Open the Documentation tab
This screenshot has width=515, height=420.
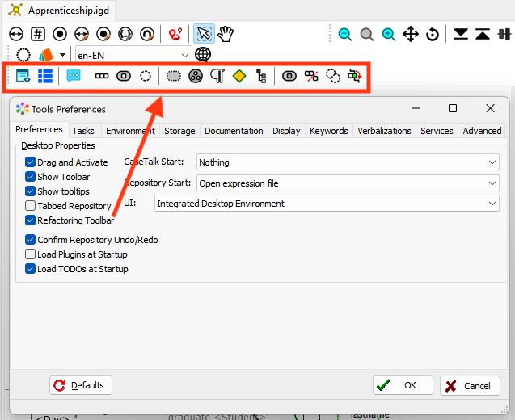pyautogui.click(x=234, y=131)
